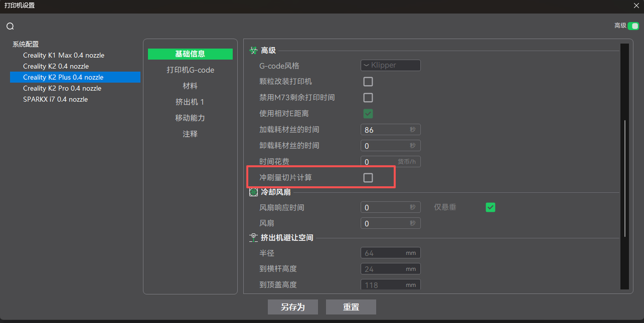644x323 pixels.
Task: Toggle the 高级 advanced mode switch
Action: 633,26
